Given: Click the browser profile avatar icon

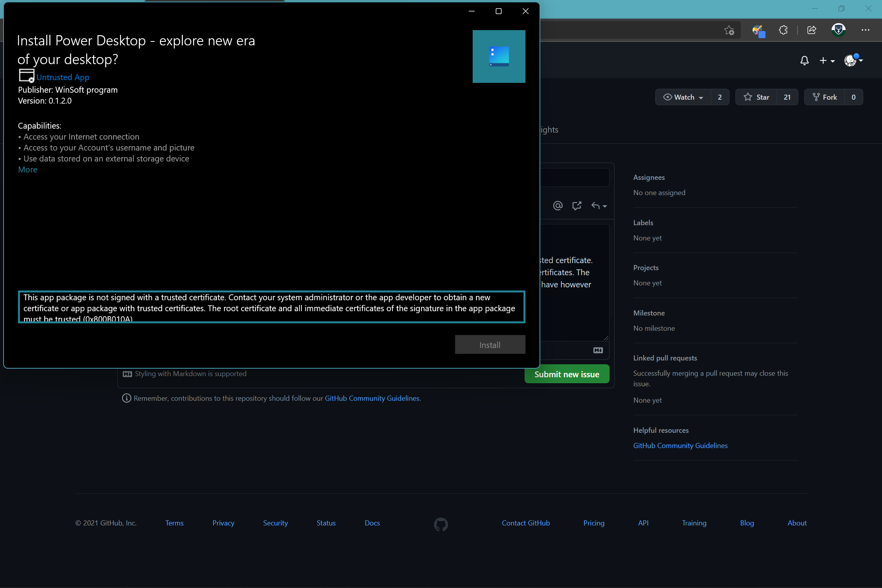Looking at the screenshot, I should [838, 30].
